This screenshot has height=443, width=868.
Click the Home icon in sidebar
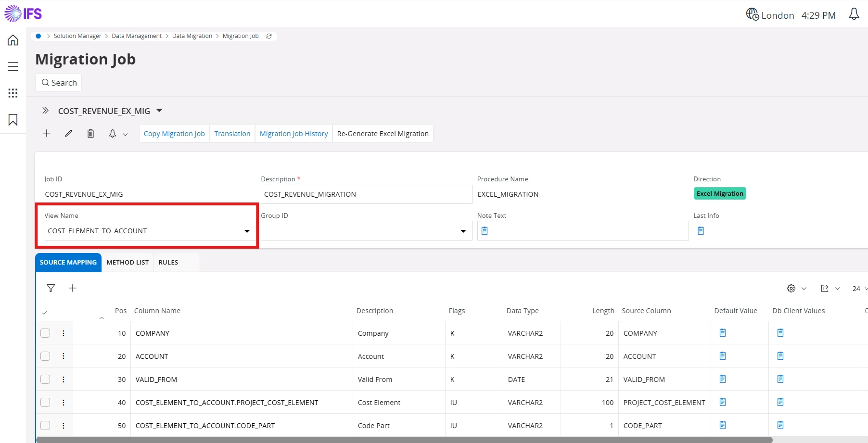[x=13, y=40]
